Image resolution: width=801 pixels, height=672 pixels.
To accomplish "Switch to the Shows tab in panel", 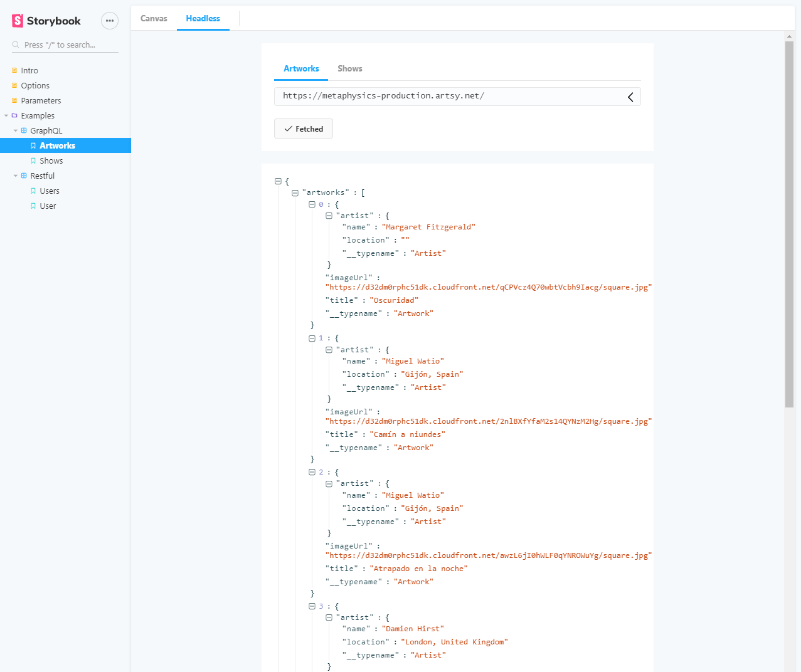I will click(349, 68).
